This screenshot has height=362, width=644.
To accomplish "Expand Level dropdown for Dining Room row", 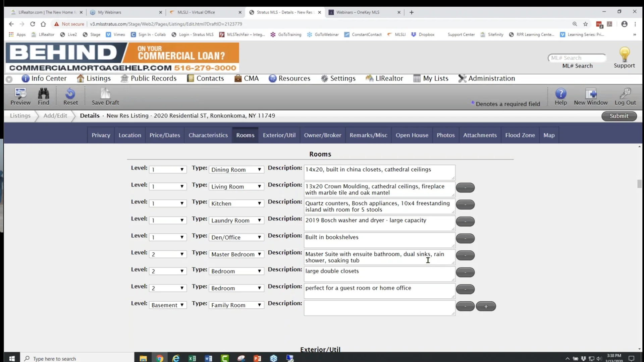I will pyautogui.click(x=168, y=170).
